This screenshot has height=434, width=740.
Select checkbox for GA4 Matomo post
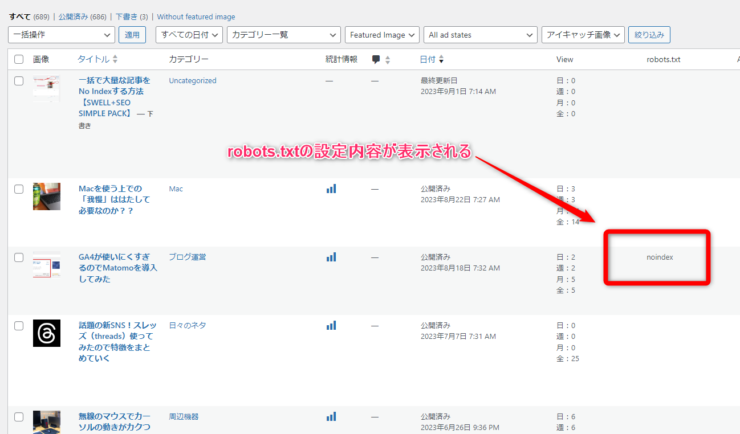tap(19, 258)
